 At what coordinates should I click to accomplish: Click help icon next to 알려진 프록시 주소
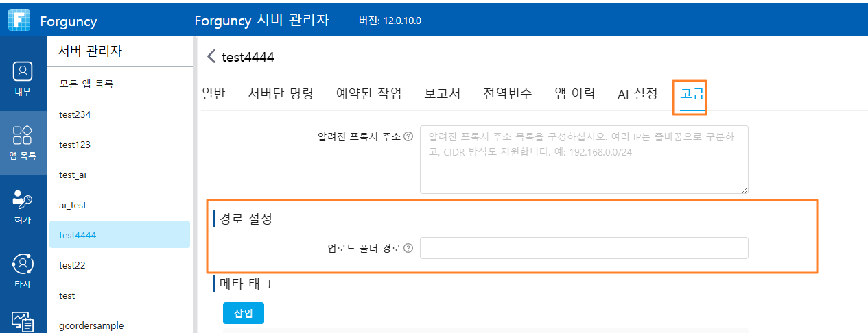pyautogui.click(x=408, y=136)
